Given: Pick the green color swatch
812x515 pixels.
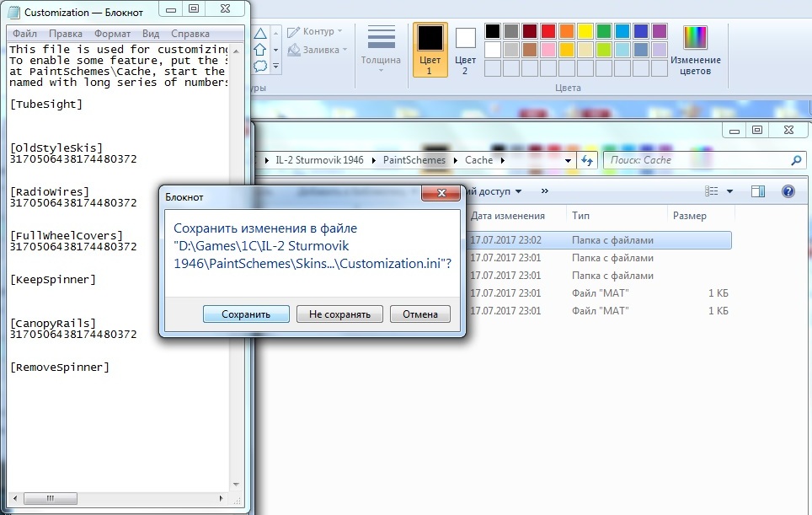Looking at the screenshot, I should click(x=604, y=31).
